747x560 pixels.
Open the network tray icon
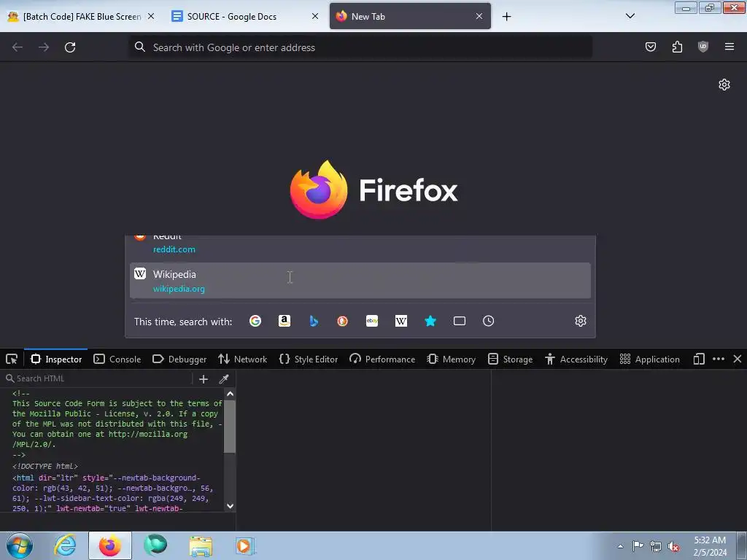click(656, 546)
